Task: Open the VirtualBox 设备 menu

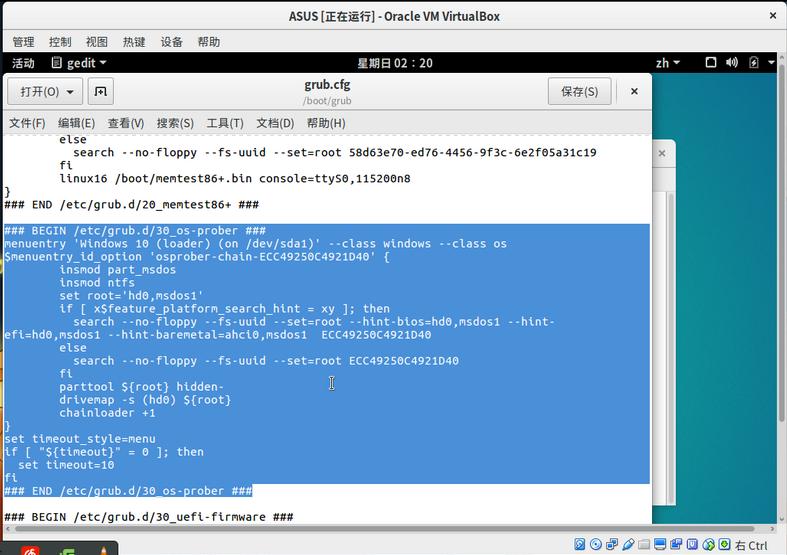Action: (171, 42)
